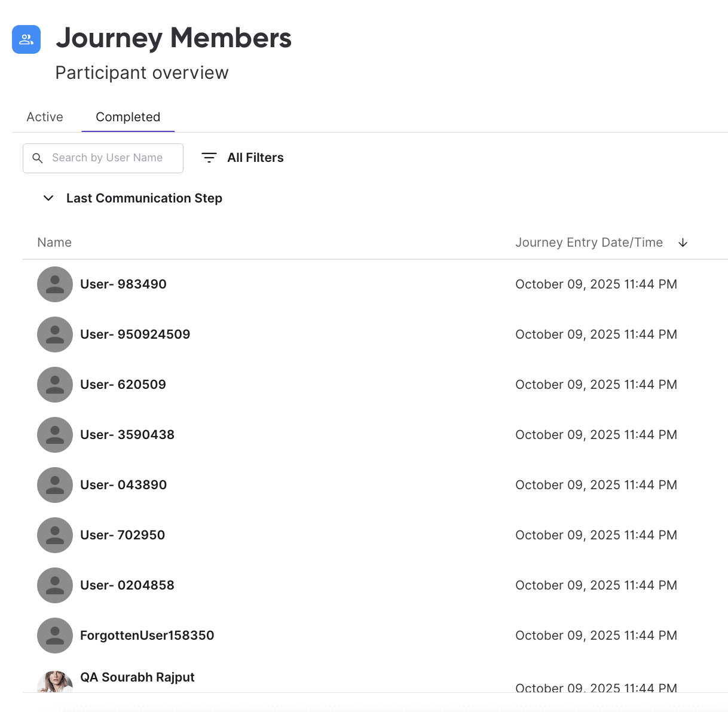Switch to the Active tab

(x=45, y=117)
